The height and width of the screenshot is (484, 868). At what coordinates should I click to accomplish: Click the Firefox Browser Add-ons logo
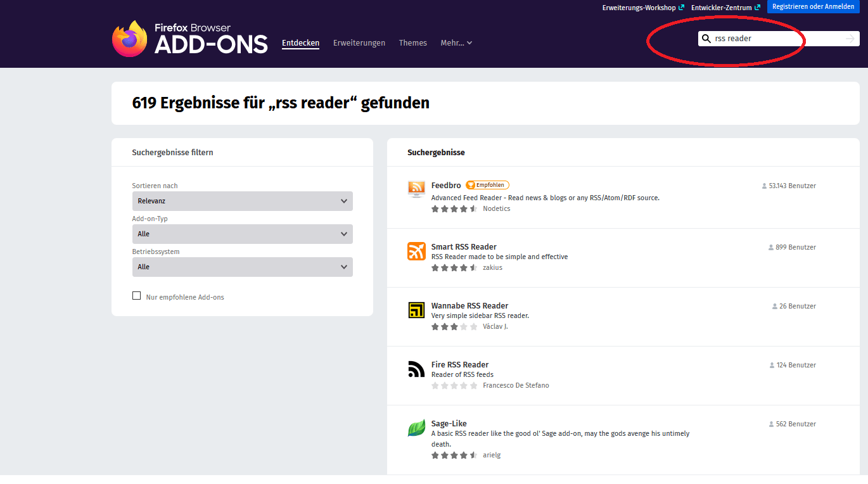click(x=189, y=39)
